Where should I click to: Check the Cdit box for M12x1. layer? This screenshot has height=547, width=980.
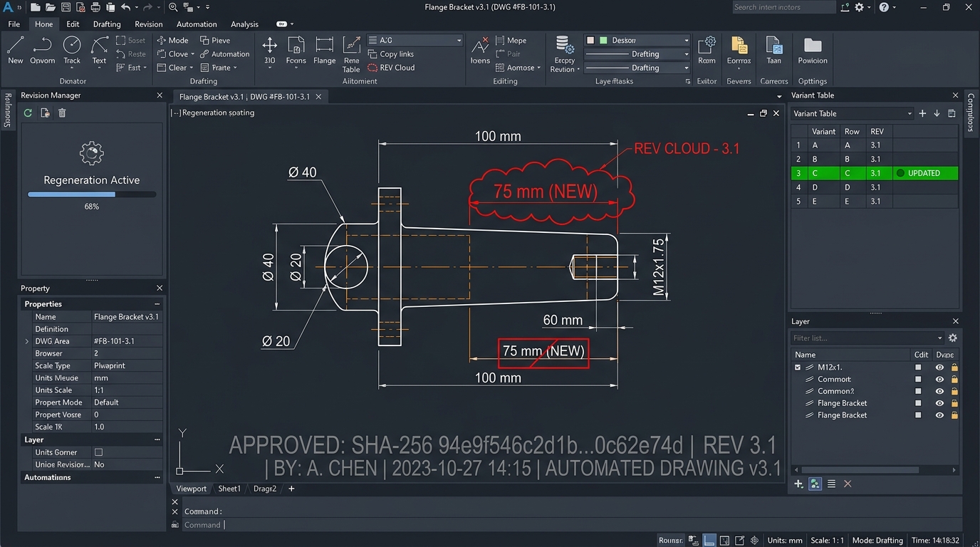point(918,368)
